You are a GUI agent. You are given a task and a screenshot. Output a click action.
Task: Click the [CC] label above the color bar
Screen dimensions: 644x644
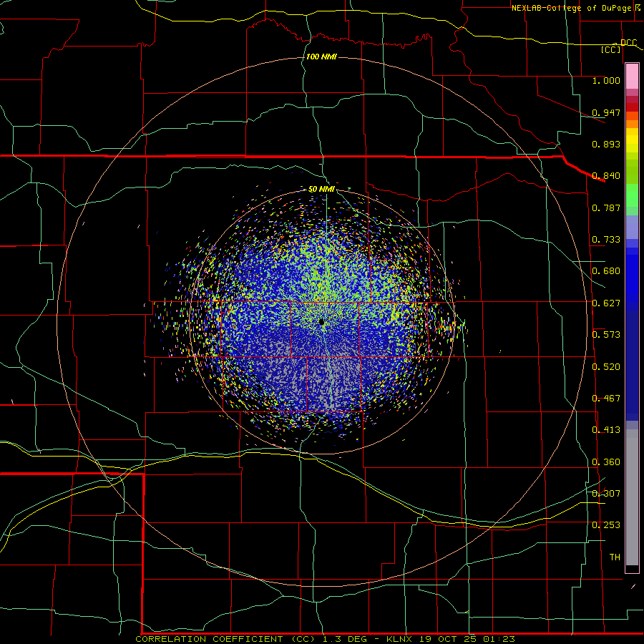[x=611, y=49]
